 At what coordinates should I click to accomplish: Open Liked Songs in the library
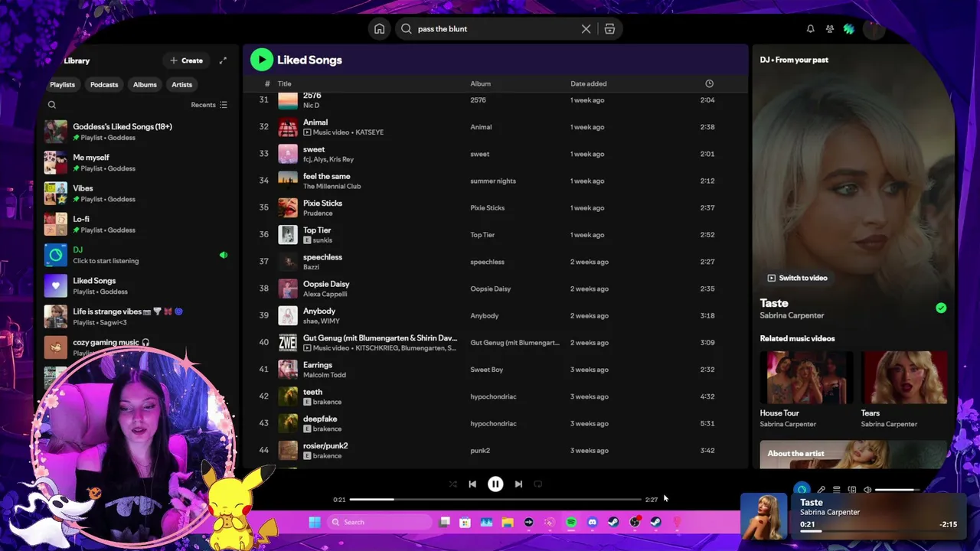[x=138, y=285]
